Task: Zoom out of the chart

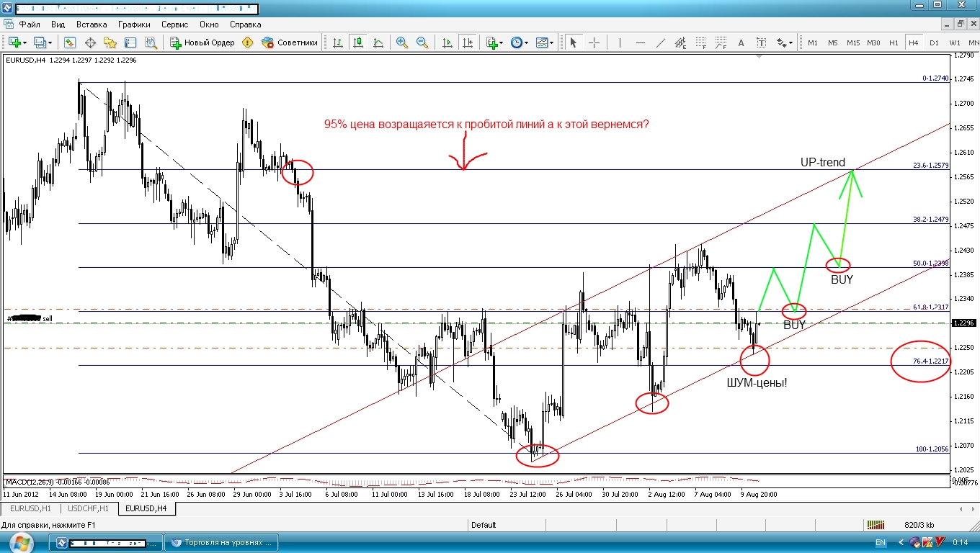Action: point(422,42)
